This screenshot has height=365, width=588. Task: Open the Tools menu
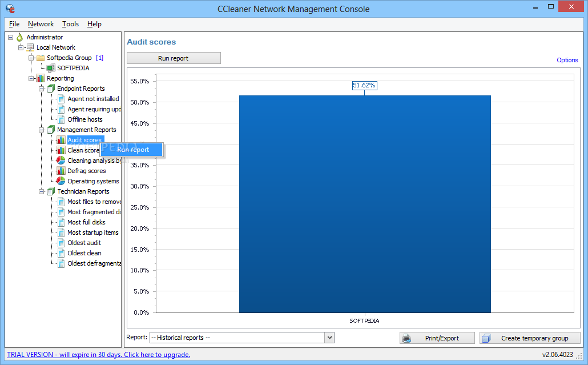(70, 24)
